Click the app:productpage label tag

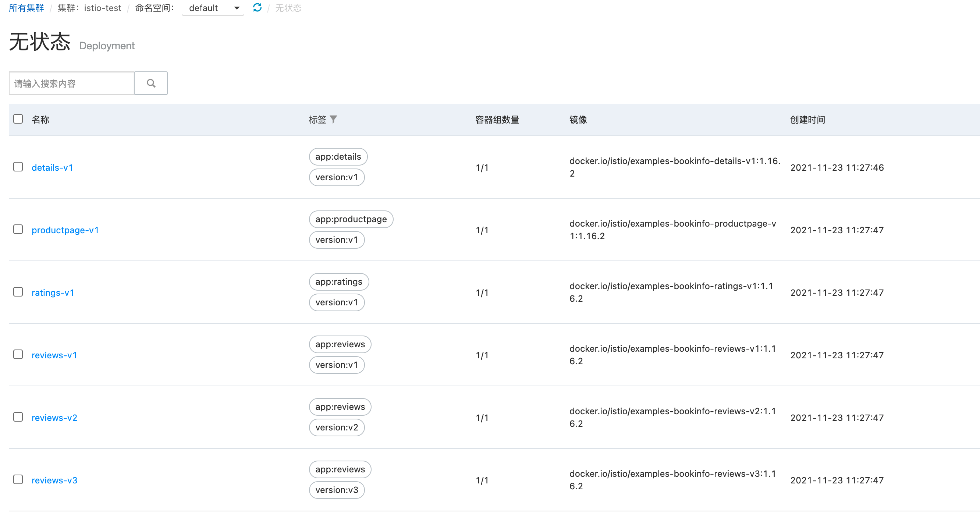point(351,219)
